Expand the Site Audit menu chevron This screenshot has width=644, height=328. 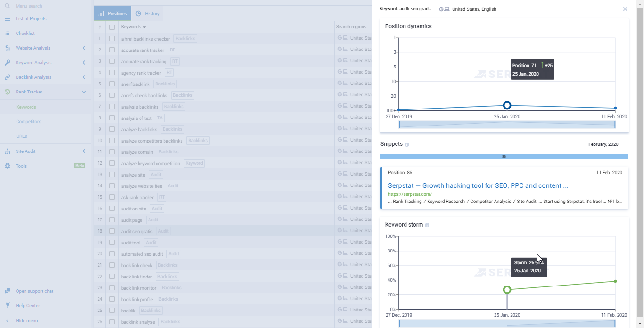[84, 151]
